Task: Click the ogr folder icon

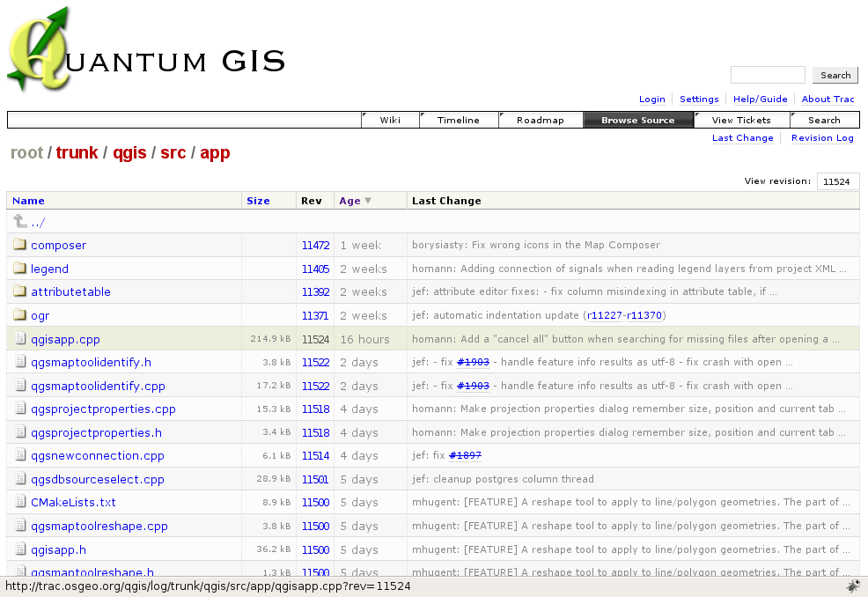Action: tap(20, 315)
